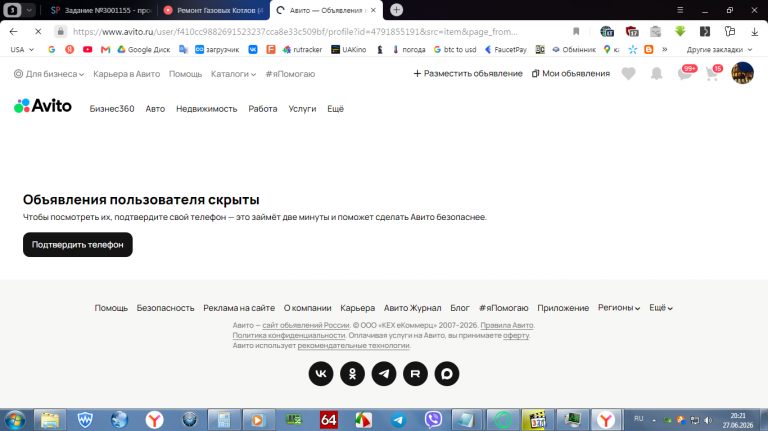Open YouTube bookmark icon

[x=88, y=49]
